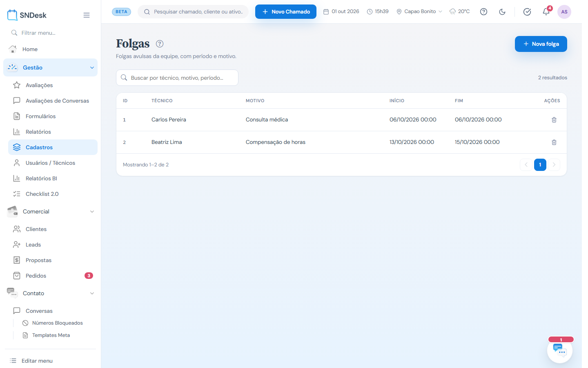
Task: Collapse sidebar with hamburger menu icon
Action: pyautogui.click(x=87, y=15)
